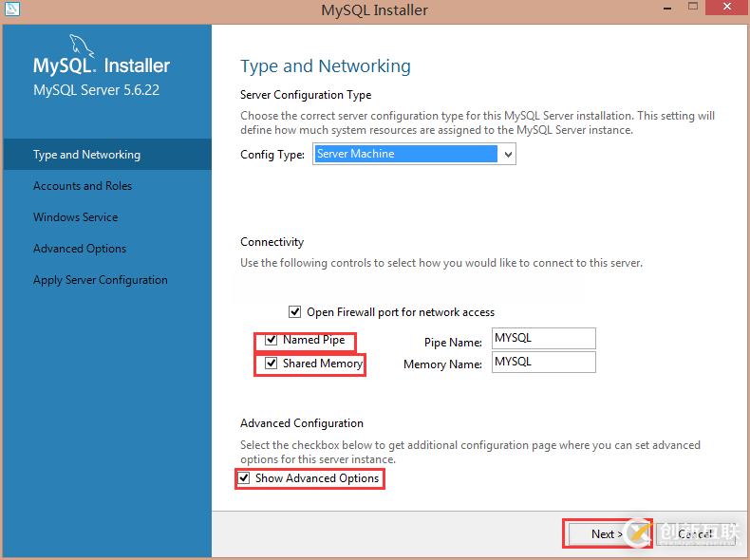Open the Config Type dropdown arrow
The width and height of the screenshot is (750, 560).
coord(508,154)
